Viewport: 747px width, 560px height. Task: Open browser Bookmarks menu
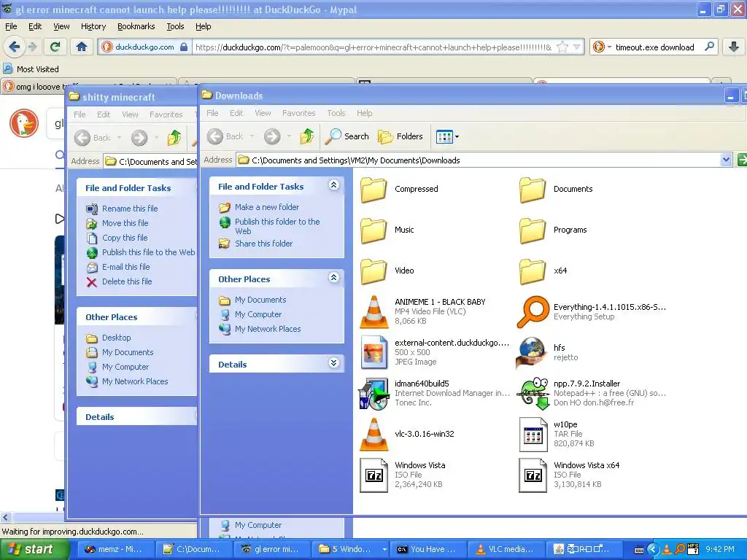136,26
